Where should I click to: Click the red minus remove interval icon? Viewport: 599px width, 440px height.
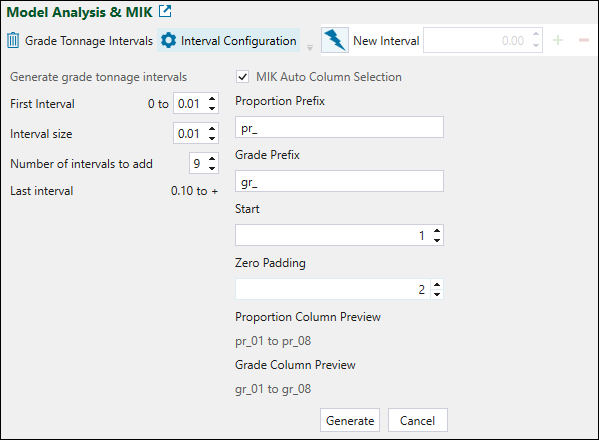click(x=584, y=40)
